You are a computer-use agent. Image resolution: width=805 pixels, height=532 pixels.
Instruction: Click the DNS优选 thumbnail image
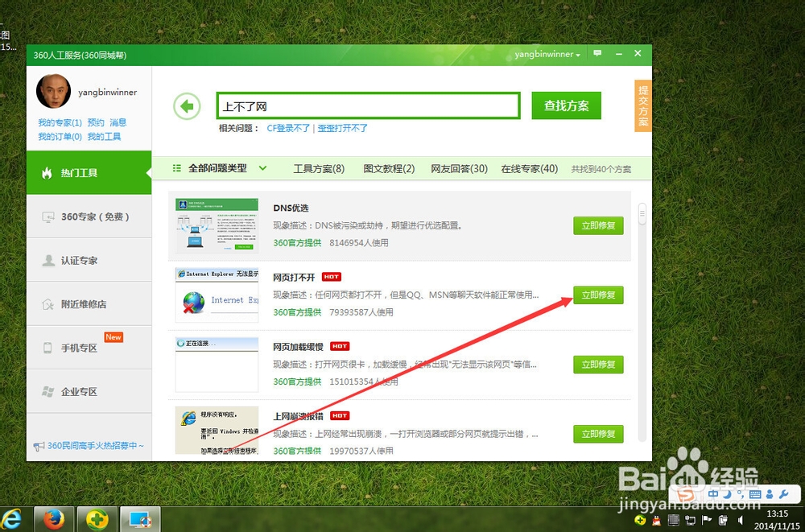pos(217,225)
